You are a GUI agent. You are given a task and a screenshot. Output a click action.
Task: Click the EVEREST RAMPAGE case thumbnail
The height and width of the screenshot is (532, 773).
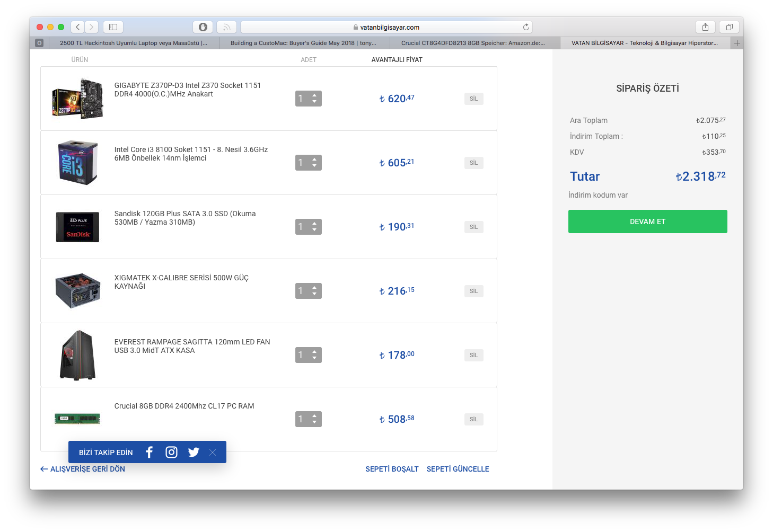pos(77,355)
